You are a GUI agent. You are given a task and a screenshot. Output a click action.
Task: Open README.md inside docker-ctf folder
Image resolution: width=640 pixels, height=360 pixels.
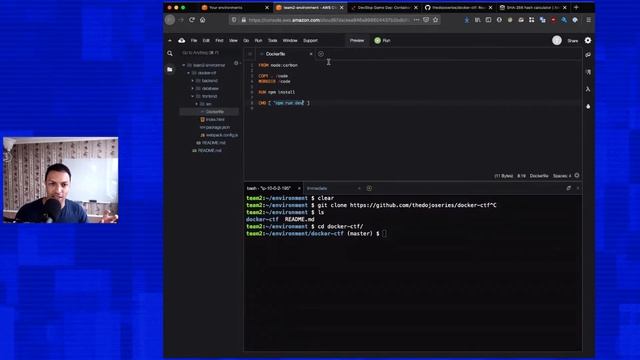point(213,143)
